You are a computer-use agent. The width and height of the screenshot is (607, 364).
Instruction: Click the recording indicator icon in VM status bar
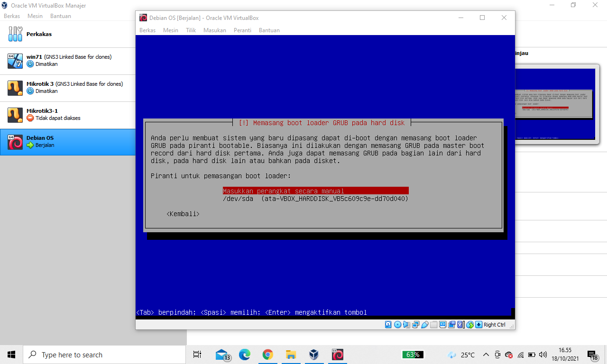click(x=452, y=325)
